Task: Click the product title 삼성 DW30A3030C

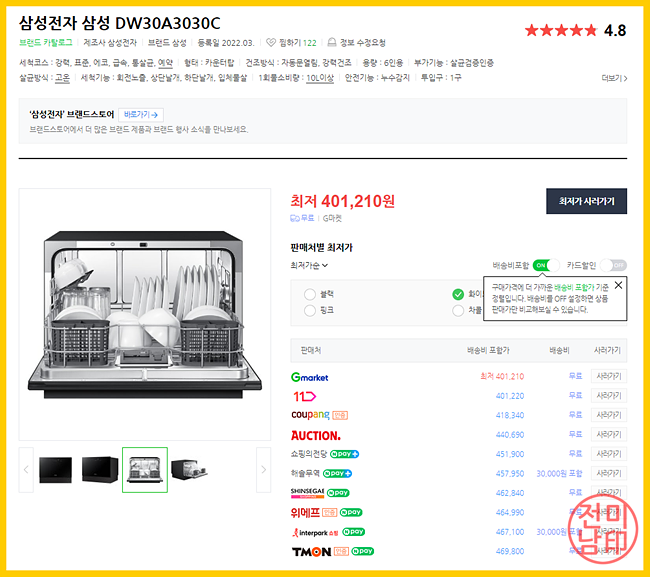Action: click(120, 23)
